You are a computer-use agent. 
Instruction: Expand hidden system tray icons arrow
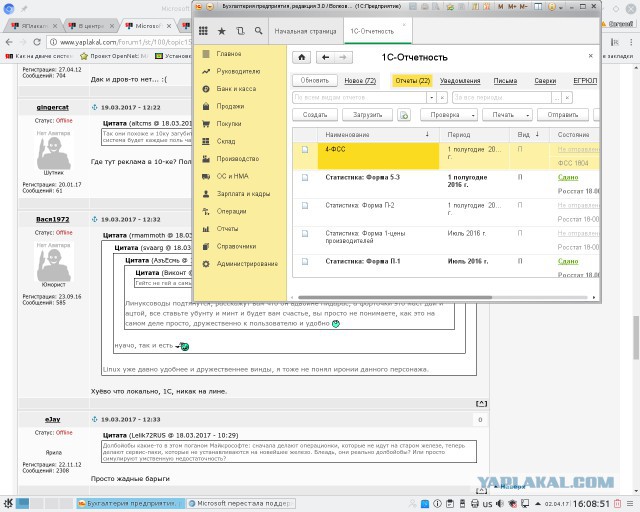pos(538,503)
